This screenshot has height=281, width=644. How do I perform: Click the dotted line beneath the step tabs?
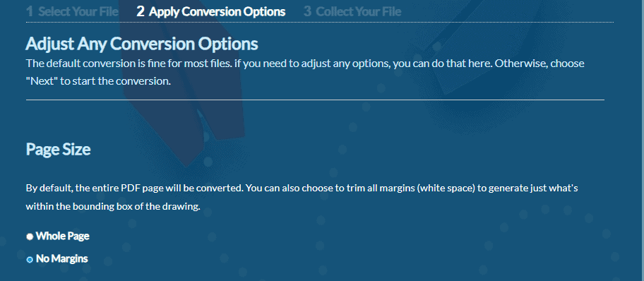click(x=320, y=22)
